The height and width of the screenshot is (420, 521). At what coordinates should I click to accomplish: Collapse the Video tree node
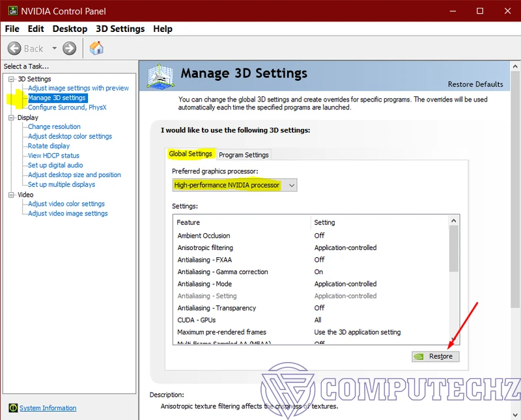pyautogui.click(x=11, y=195)
